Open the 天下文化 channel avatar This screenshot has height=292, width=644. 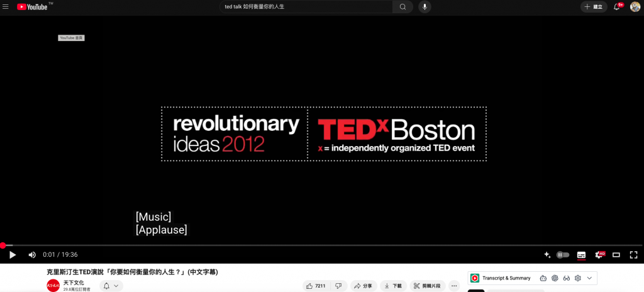click(53, 286)
